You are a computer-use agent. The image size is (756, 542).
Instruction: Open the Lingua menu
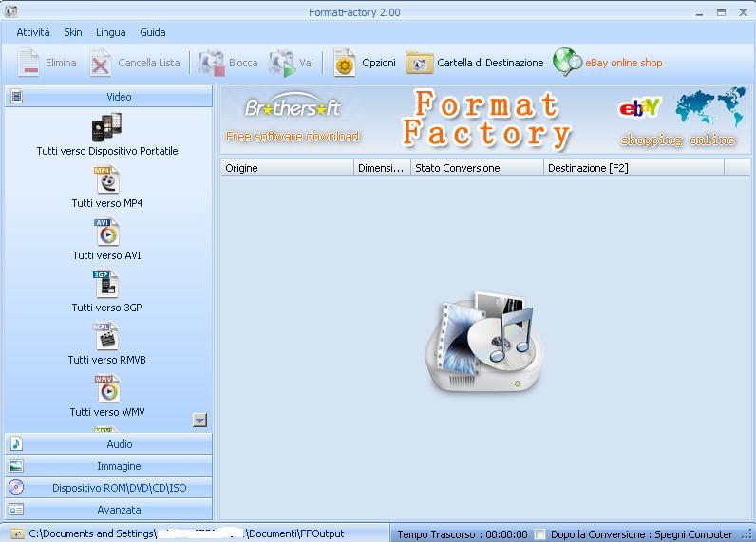110,32
